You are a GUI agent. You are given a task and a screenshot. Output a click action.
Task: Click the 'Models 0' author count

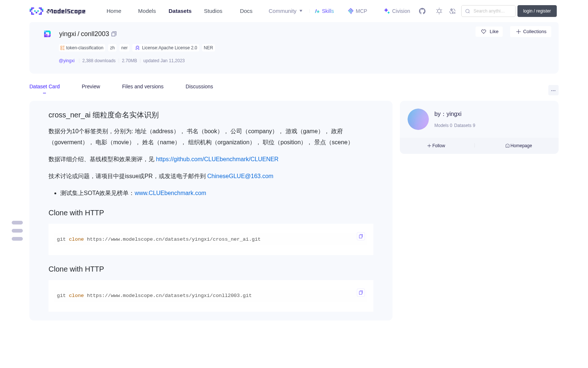tap(443, 125)
